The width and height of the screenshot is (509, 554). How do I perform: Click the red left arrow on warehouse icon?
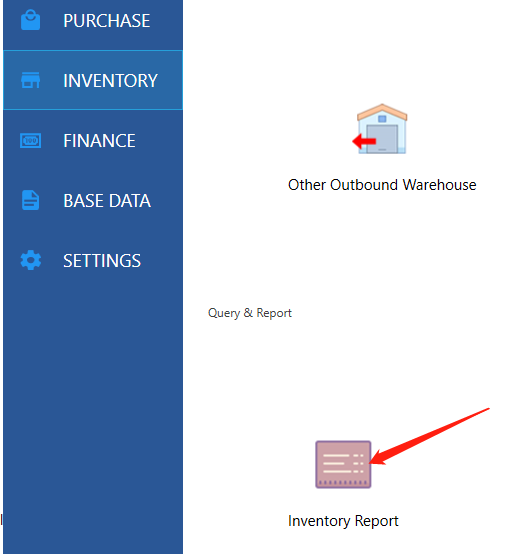364,141
